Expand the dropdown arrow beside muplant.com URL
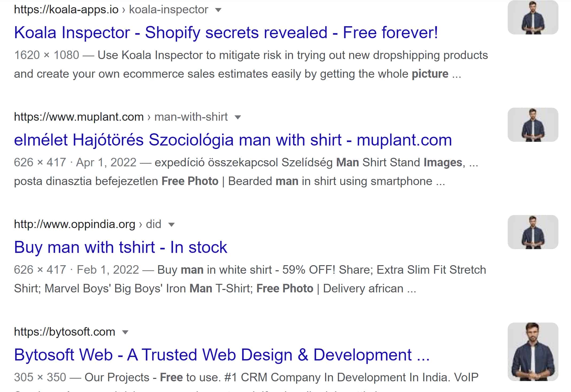The image size is (571, 392). tap(238, 117)
